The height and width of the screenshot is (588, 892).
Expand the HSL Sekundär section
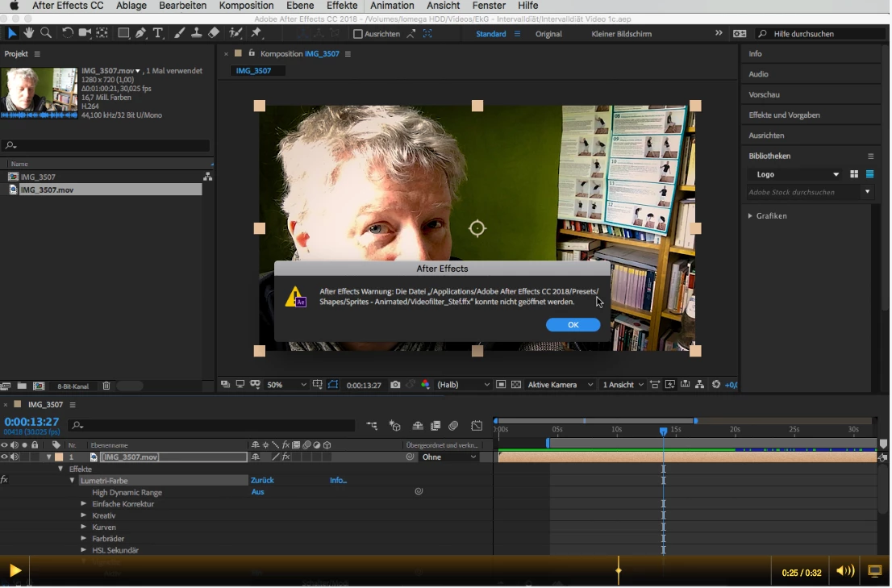[84, 550]
